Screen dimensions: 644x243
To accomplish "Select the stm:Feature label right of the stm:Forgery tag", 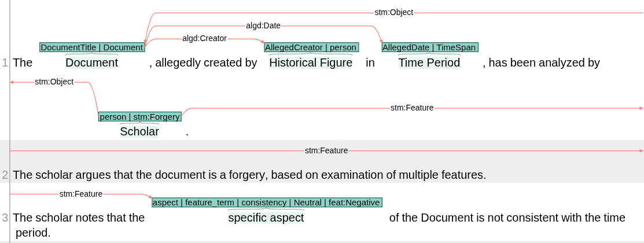I will click(x=412, y=108).
